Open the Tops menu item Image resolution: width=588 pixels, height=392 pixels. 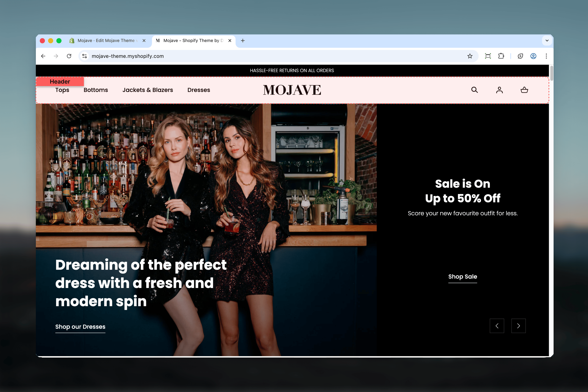point(62,90)
